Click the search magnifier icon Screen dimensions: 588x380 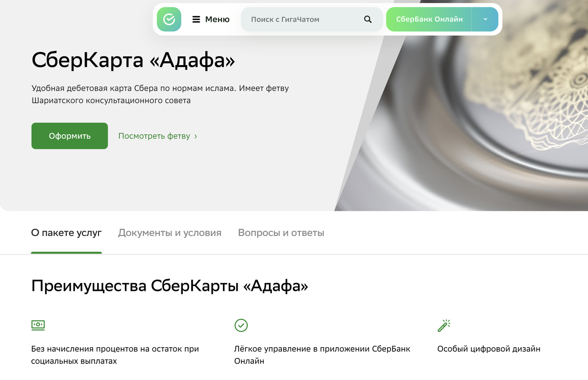368,20
